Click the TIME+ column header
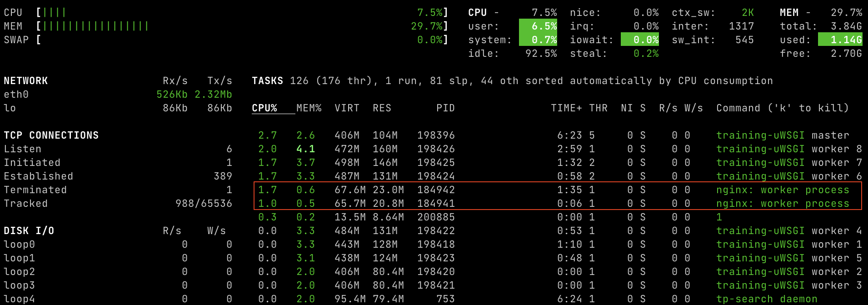868x305 pixels. 566,108
